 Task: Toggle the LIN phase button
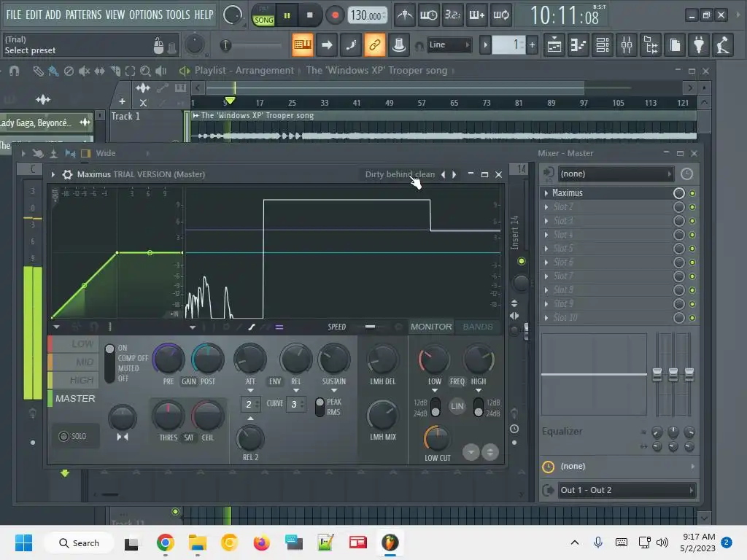pyautogui.click(x=457, y=406)
